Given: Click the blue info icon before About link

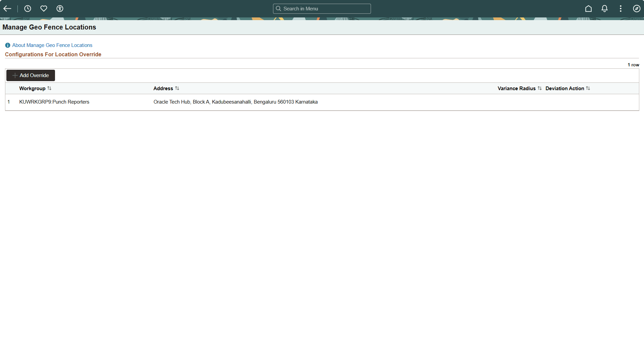Looking at the screenshot, I should pyautogui.click(x=8, y=45).
